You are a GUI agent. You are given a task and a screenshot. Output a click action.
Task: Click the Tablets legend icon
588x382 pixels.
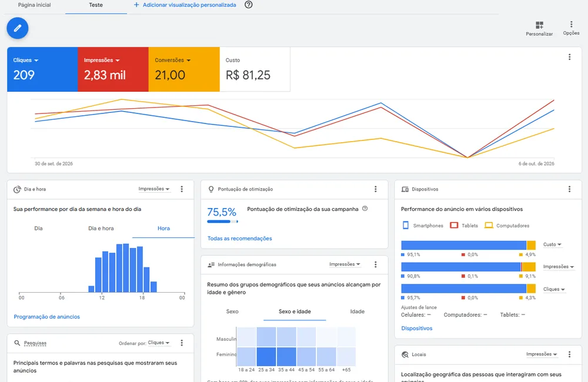[454, 225]
